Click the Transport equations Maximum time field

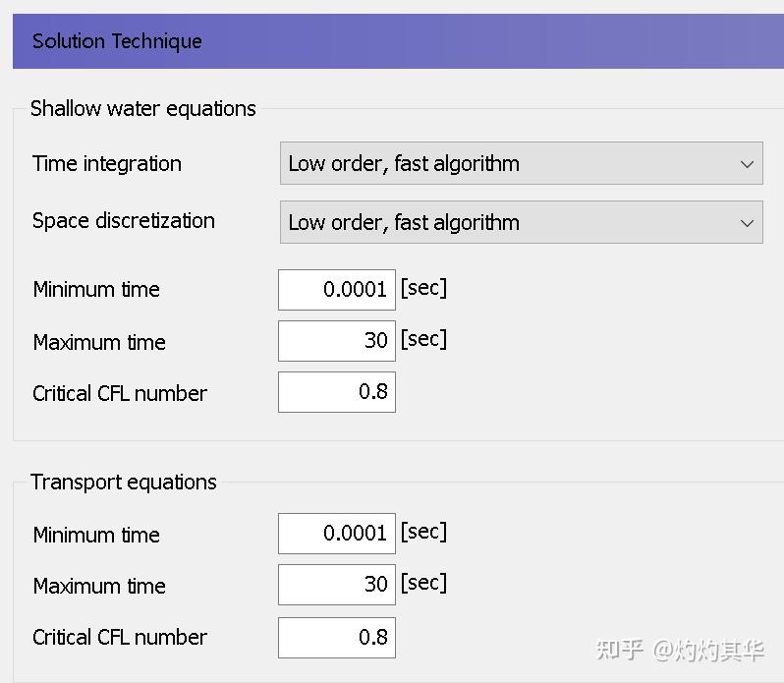pyautogui.click(x=337, y=585)
